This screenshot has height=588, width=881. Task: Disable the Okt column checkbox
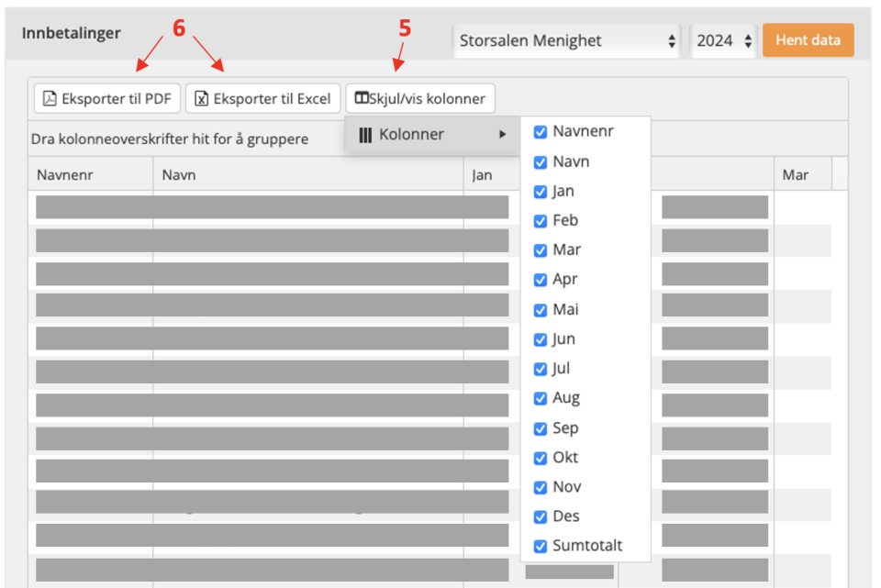coord(540,458)
